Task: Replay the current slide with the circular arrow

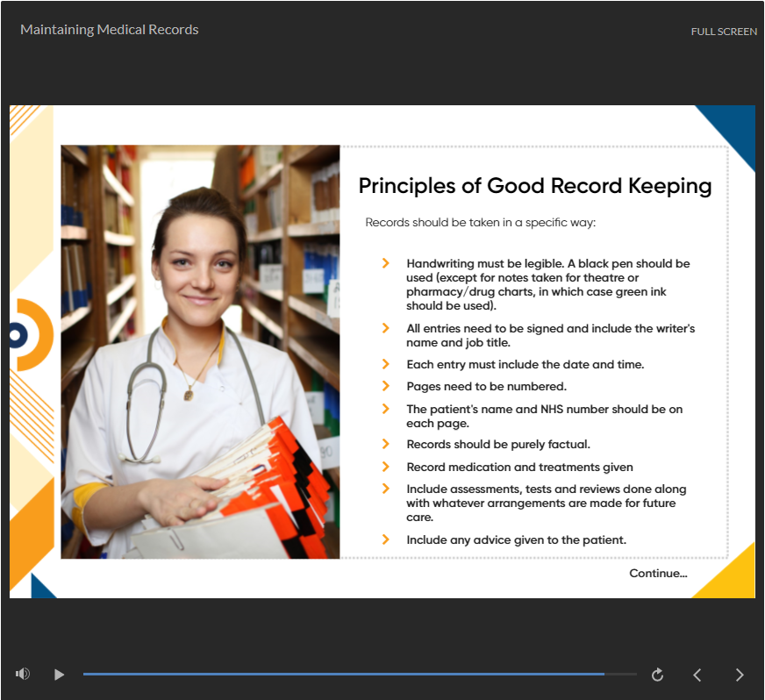Action: 657,675
